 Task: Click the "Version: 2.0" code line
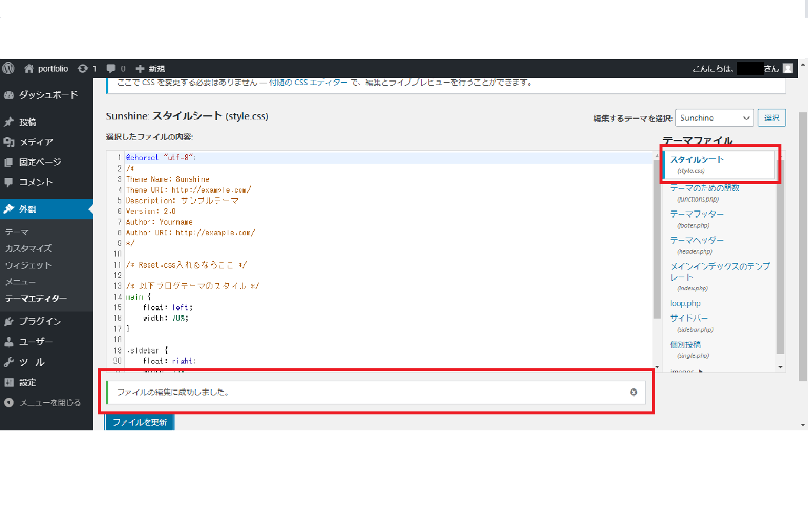pos(151,211)
